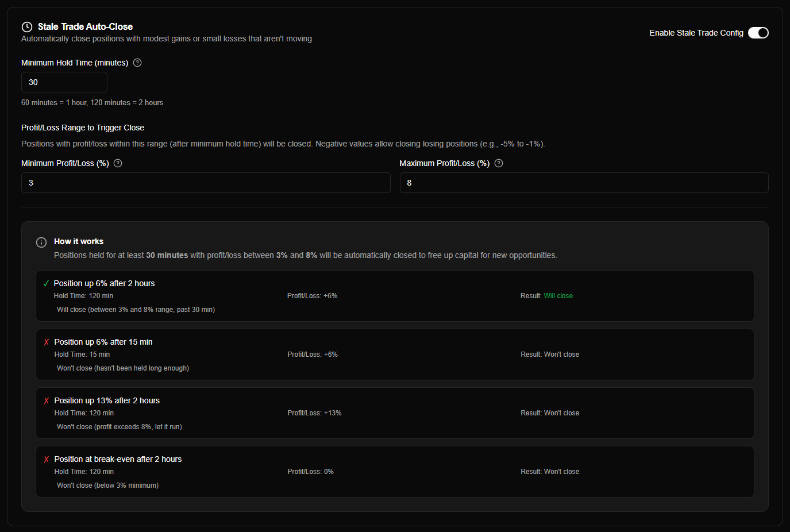790x532 pixels.
Task: Click the red X on the 13% profit example
Action: coord(46,400)
